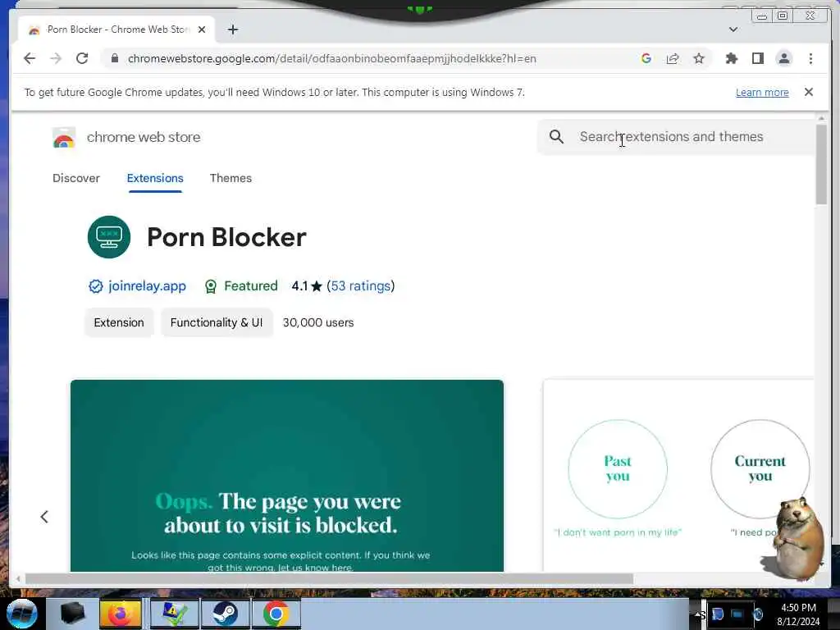The width and height of the screenshot is (840, 630).
Task: Expand the tab search dropdown arrow
Action: click(x=733, y=30)
